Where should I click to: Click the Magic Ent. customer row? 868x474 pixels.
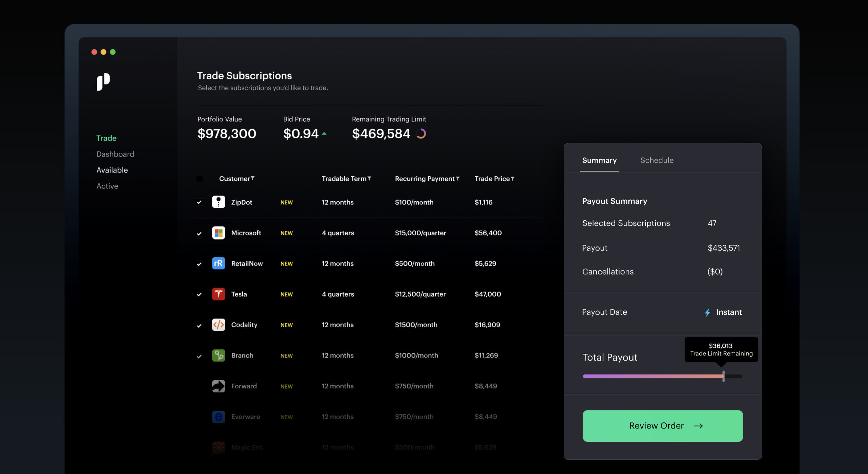(x=366, y=448)
